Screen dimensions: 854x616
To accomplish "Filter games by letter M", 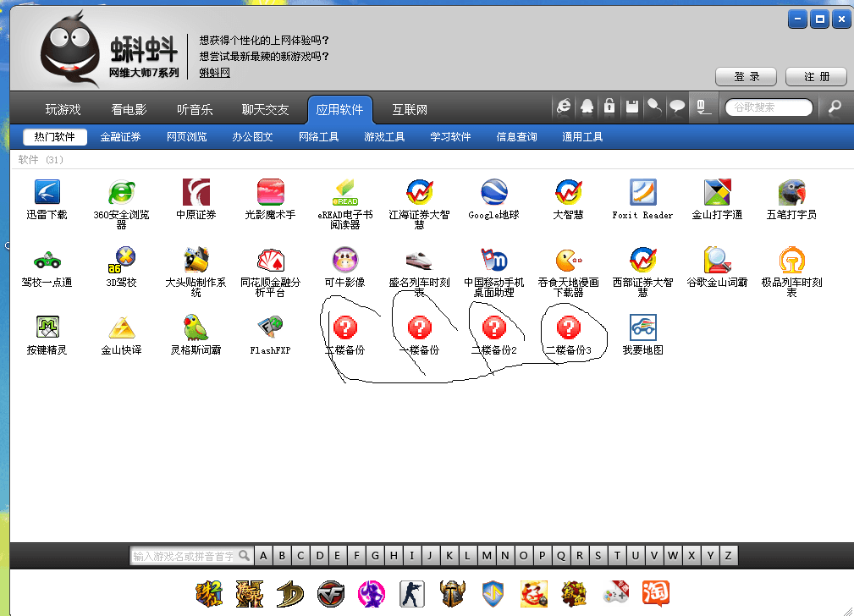I will (487, 556).
